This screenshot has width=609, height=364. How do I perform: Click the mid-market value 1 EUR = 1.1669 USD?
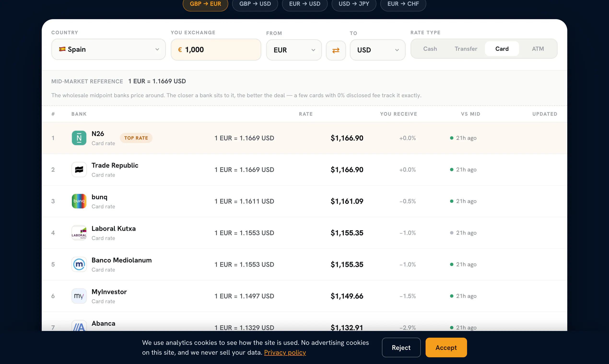[x=157, y=81]
